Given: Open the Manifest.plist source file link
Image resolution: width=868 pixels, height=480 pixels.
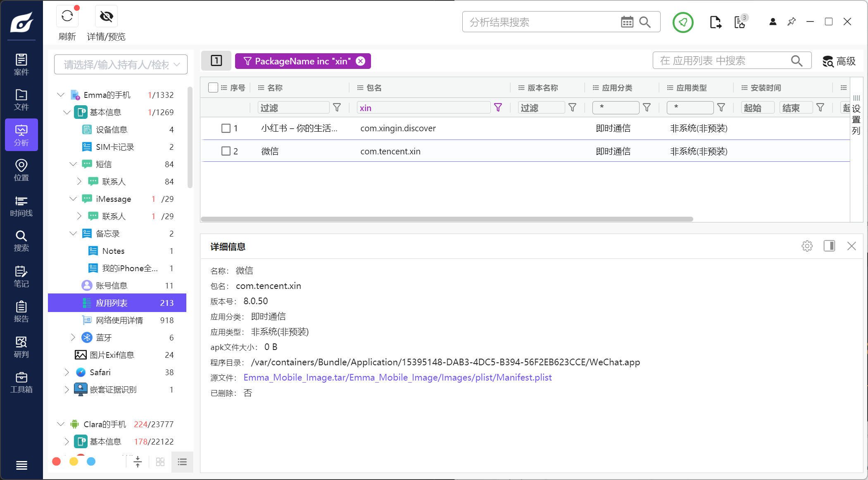Looking at the screenshot, I should click(x=397, y=378).
